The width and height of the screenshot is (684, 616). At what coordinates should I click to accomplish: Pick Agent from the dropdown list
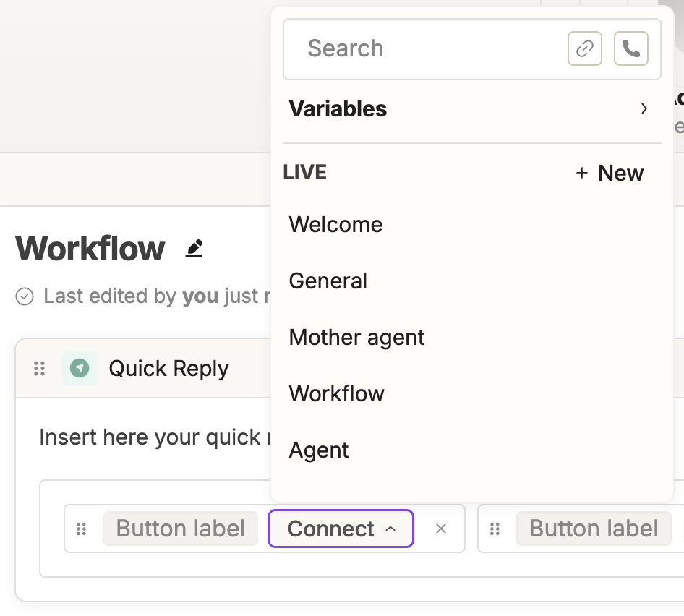pyautogui.click(x=319, y=450)
